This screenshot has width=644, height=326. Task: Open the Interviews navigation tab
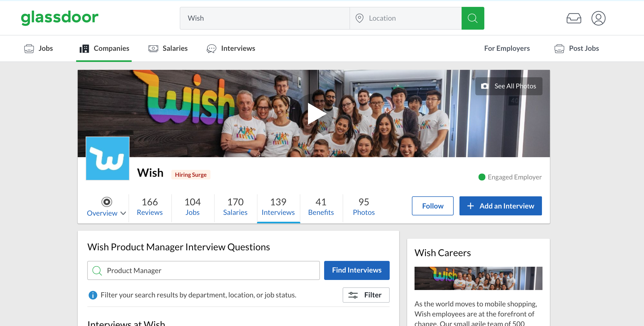click(x=231, y=48)
